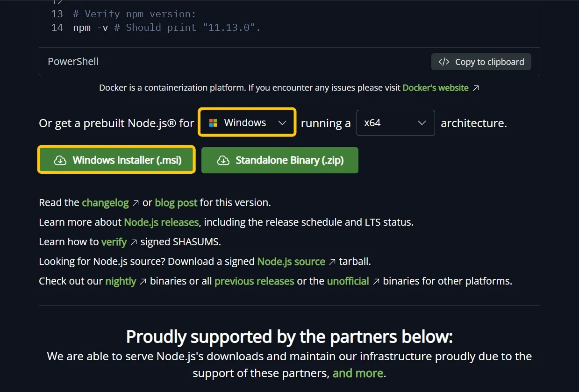Image resolution: width=579 pixels, height=392 pixels.
Task: Click the PowerShell language label
Action: click(x=73, y=62)
